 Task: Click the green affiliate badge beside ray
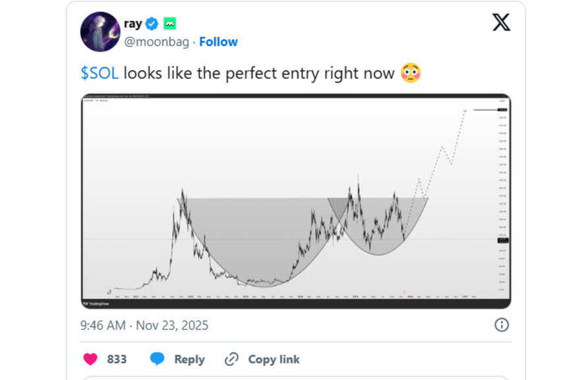[x=170, y=24]
